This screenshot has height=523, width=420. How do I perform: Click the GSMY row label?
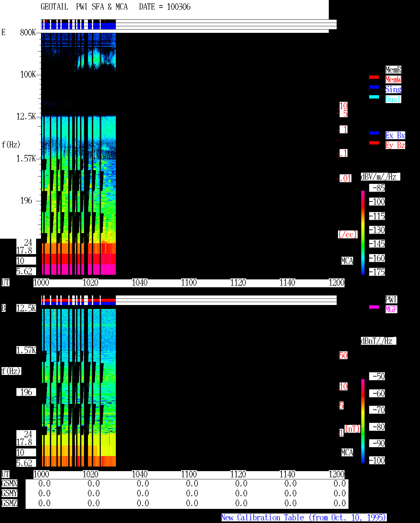(9, 493)
